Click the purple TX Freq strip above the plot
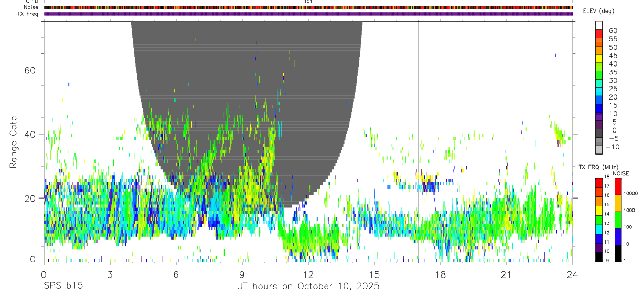644x297 pixels. 308,14
